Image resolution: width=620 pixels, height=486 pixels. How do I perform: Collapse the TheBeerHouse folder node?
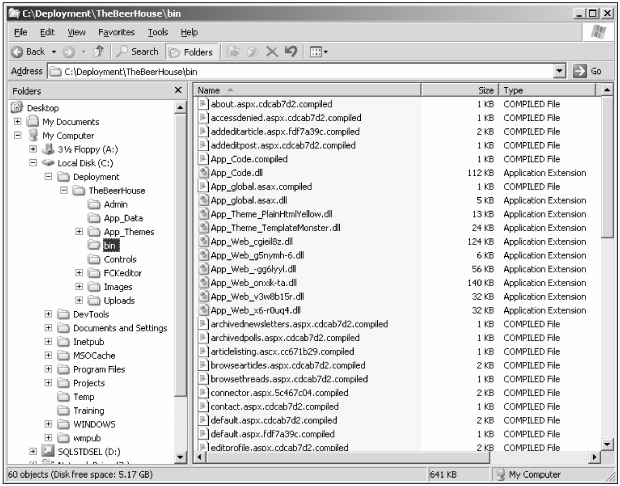[x=64, y=190]
